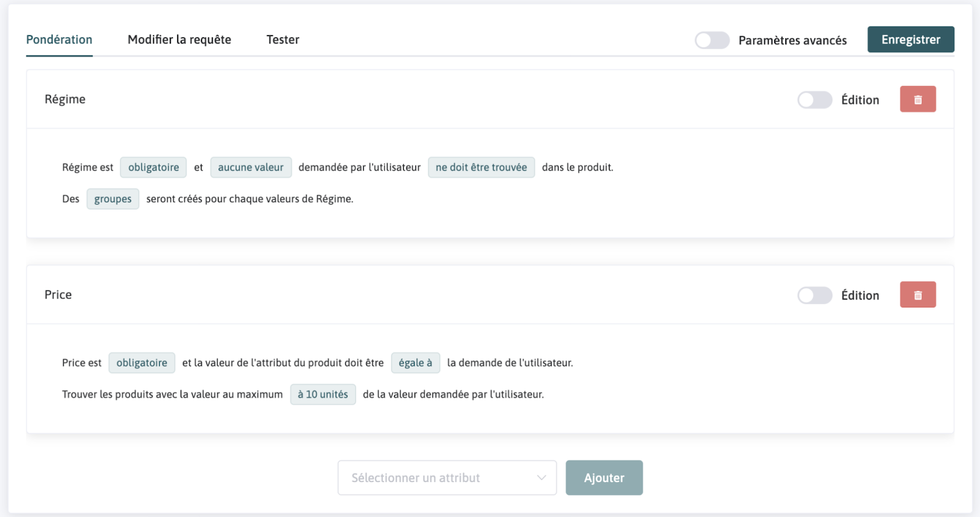Toggle Paramètres avancés switch
This screenshot has height=517, width=980.
coord(712,40)
